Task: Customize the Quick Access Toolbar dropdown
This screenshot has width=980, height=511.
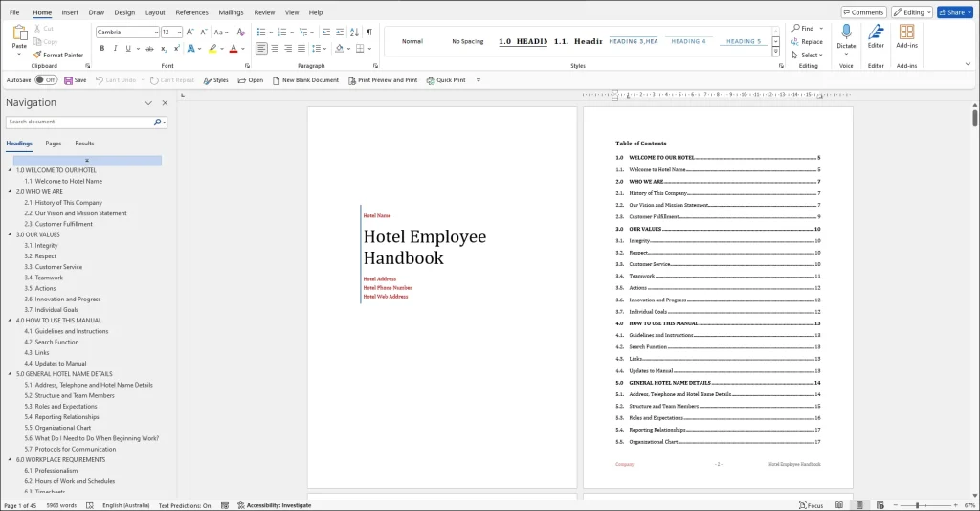Action: pos(479,80)
